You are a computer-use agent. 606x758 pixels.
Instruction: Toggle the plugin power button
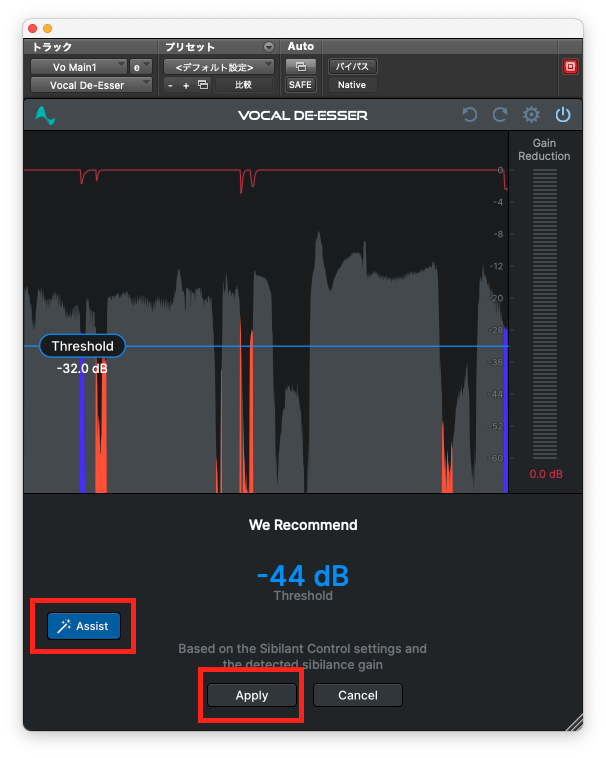click(563, 115)
